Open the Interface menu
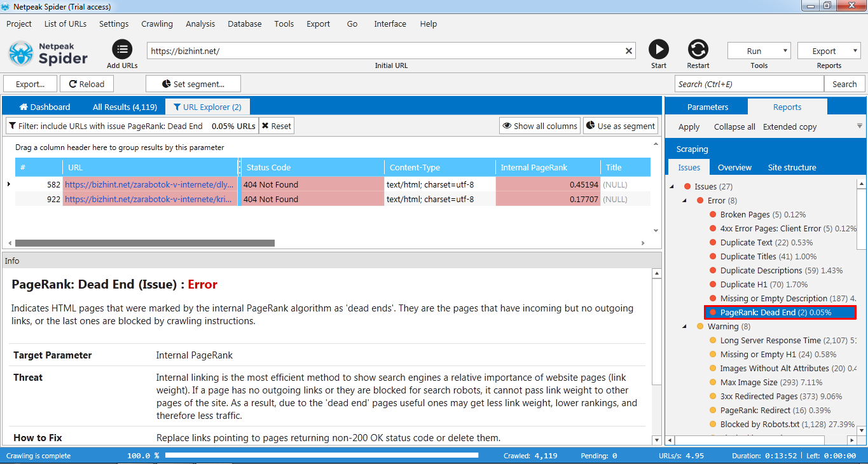The image size is (868, 464). [390, 24]
